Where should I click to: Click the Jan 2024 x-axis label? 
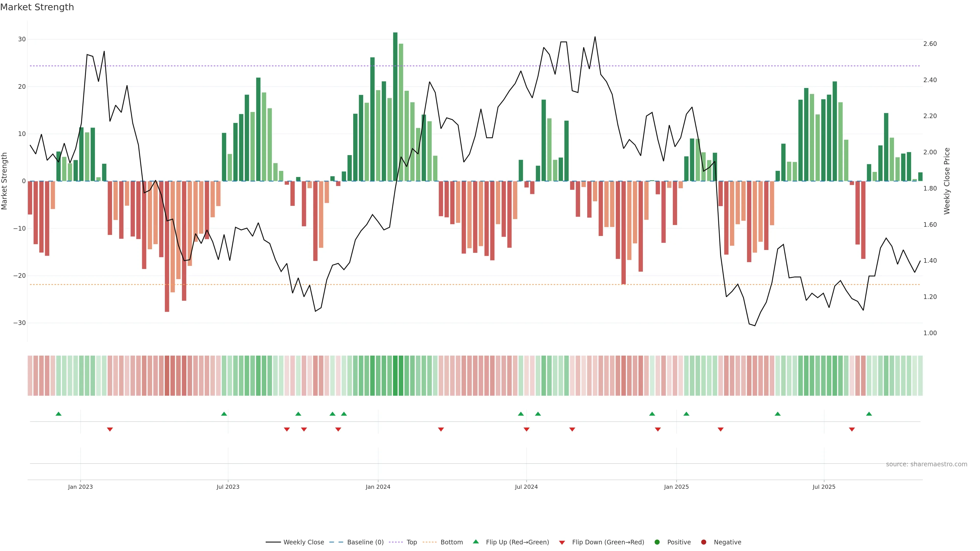click(378, 487)
